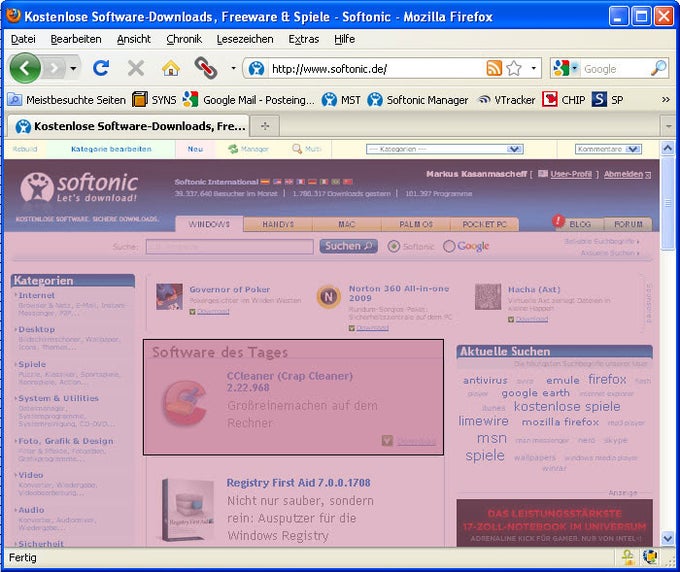Open the Kategorien dropdown in admin bar
The height and width of the screenshot is (572, 680).
(445, 149)
